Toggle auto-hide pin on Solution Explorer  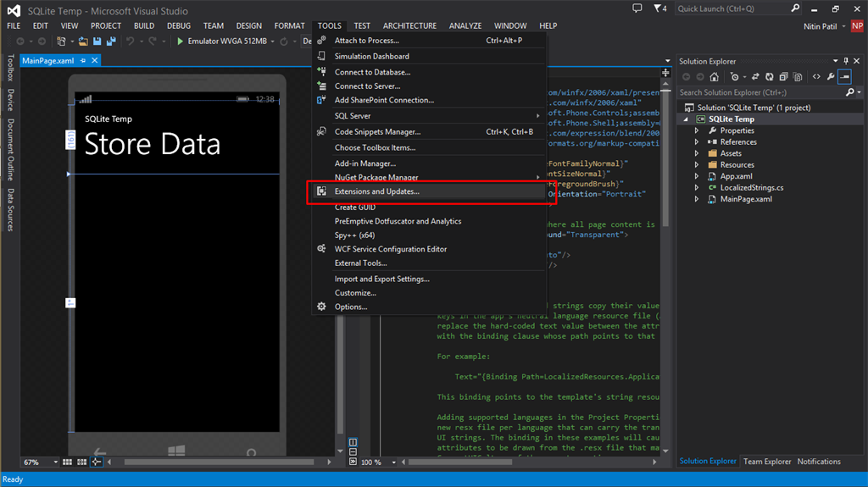pos(845,61)
